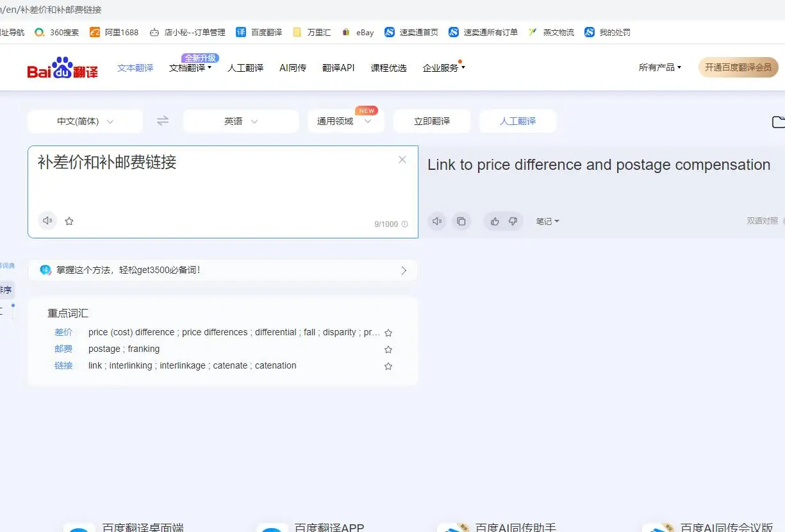Image resolution: width=785 pixels, height=532 pixels.
Task: Open the 掌握这个方法 banner arrow
Action: coord(404,270)
